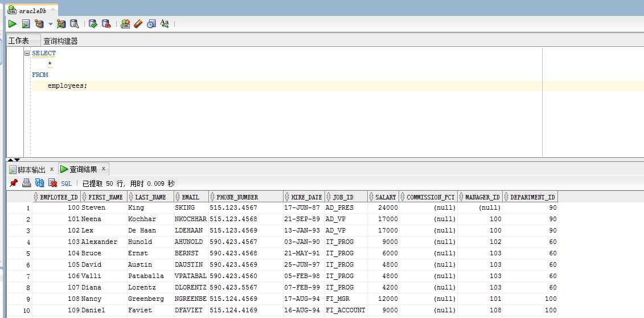The height and width of the screenshot is (318, 644).
Task: Select the employee ID 106 cell
Action: click(57, 276)
